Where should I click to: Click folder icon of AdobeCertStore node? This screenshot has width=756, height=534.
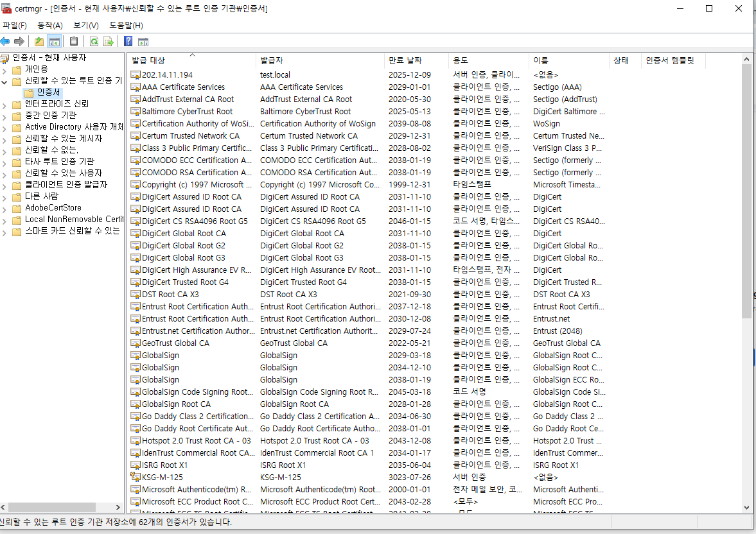17,208
